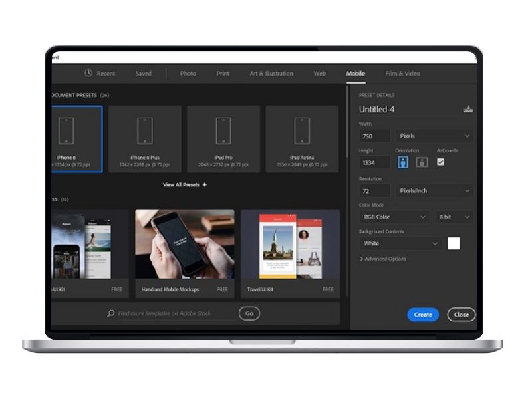Toggle the Artboards checkbox
532x399 pixels.
440,162
